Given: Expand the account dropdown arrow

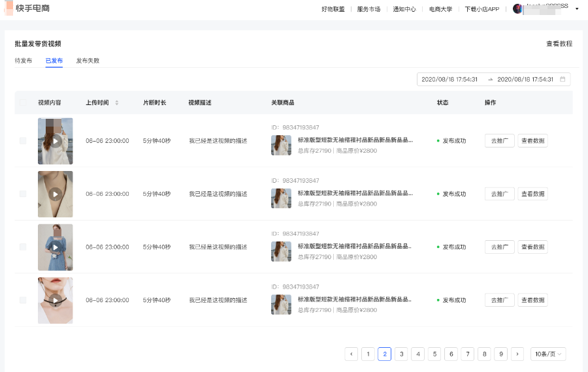Looking at the screenshot, I should (x=577, y=9).
